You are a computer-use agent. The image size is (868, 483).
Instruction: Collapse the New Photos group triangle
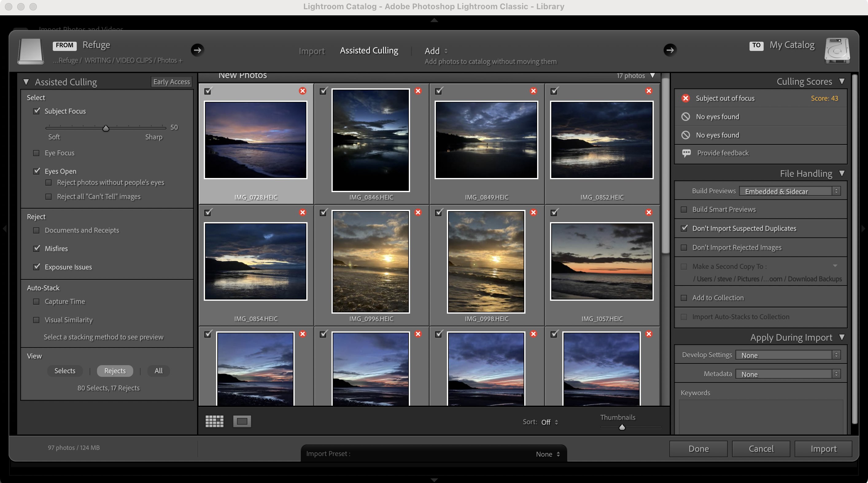click(x=653, y=75)
